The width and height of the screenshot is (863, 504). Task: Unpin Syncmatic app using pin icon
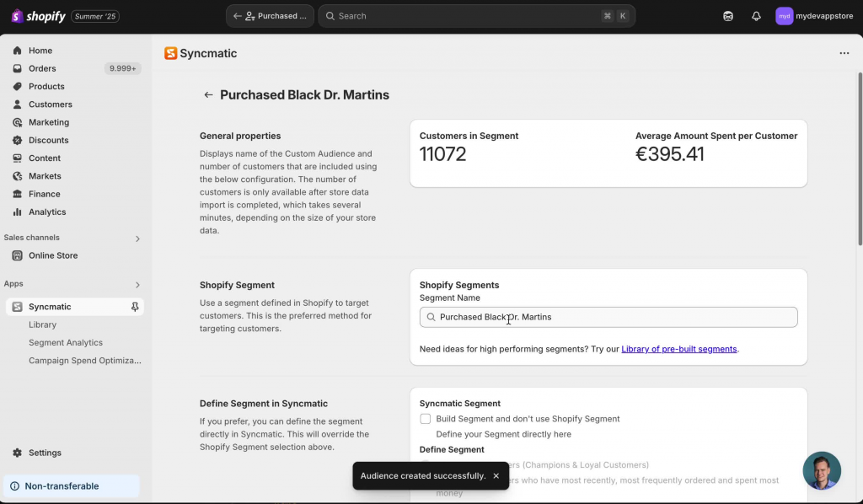click(135, 307)
